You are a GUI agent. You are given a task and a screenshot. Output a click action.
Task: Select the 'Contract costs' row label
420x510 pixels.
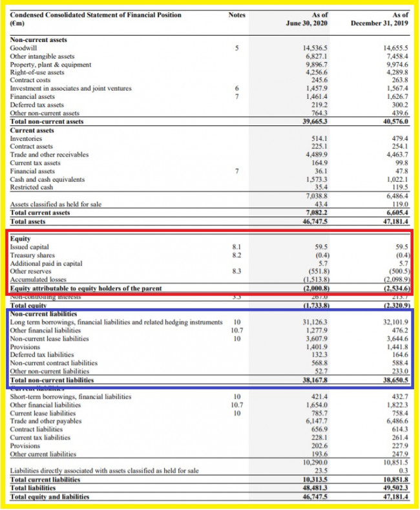point(30,80)
